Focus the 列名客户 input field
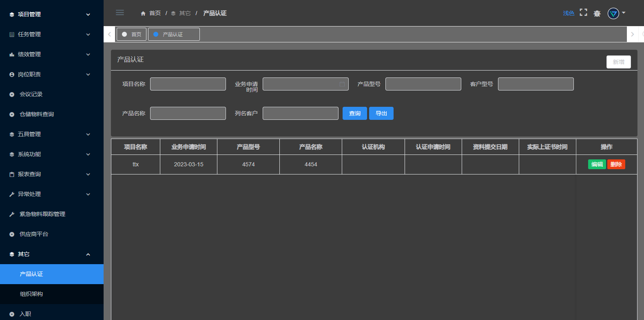Viewport: 644px width, 320px height. click(301, 113)
